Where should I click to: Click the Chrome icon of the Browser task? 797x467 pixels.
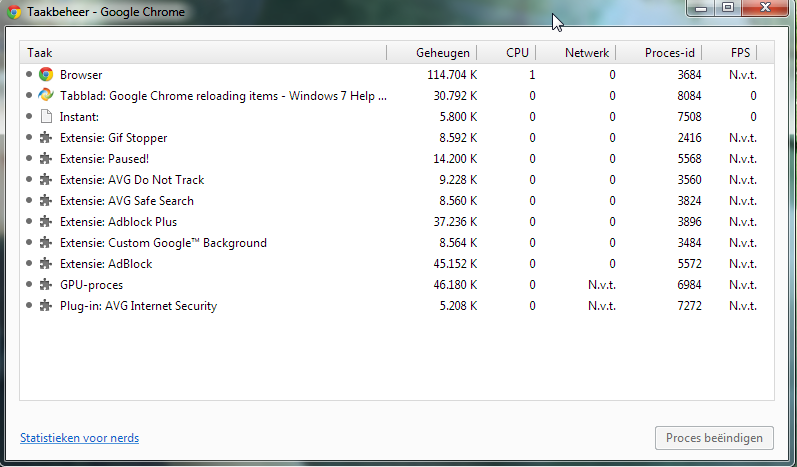coord(46,75)
